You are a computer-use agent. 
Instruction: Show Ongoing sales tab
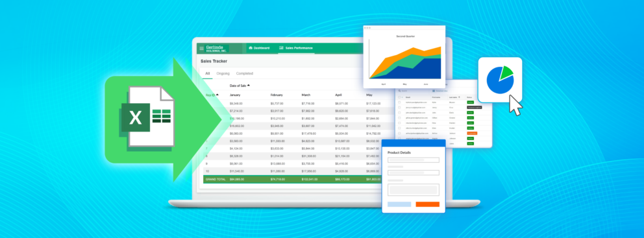pyautogui.click(x=223, y=73)
